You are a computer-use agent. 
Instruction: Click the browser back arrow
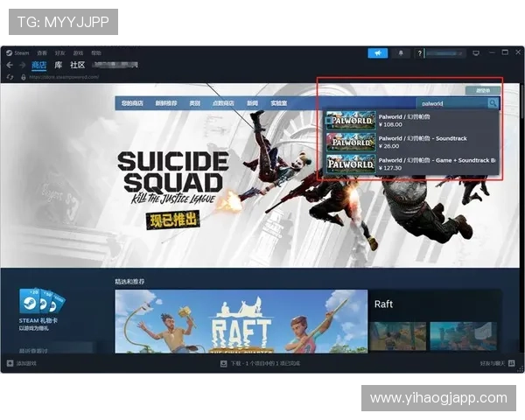[x=10, y=65]
